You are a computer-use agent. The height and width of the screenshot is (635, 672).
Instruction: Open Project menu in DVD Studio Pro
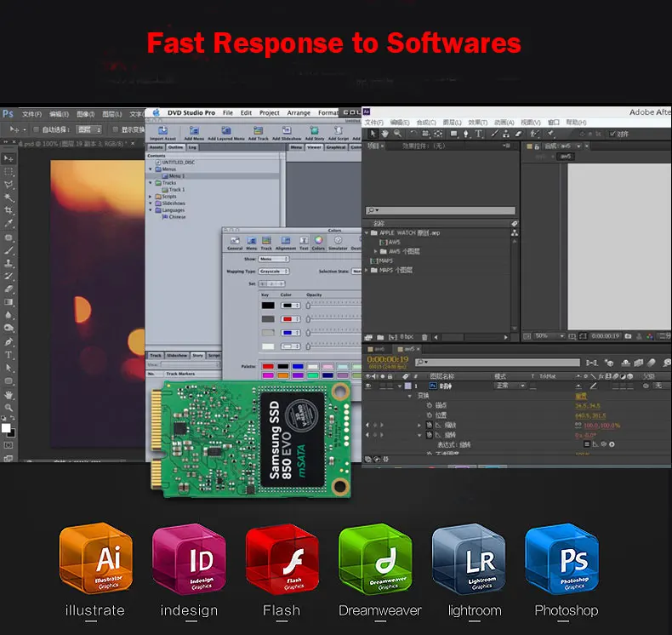(269, 112)
